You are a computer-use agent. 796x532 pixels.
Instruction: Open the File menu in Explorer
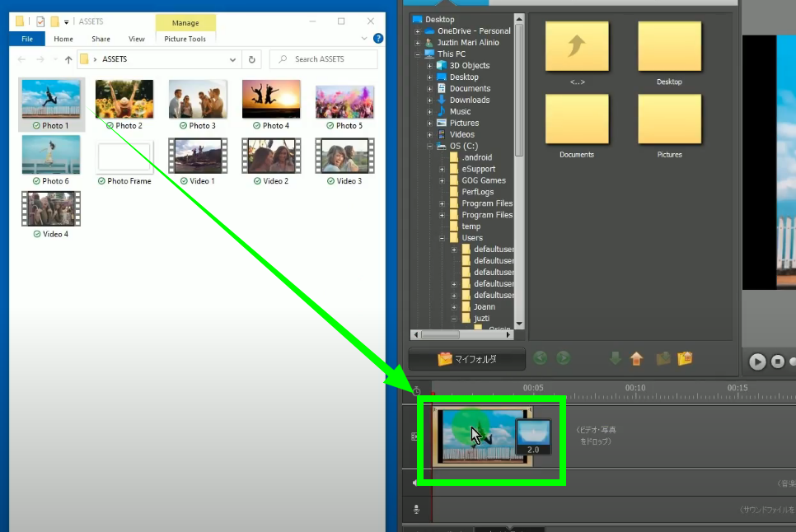(27, 39)
